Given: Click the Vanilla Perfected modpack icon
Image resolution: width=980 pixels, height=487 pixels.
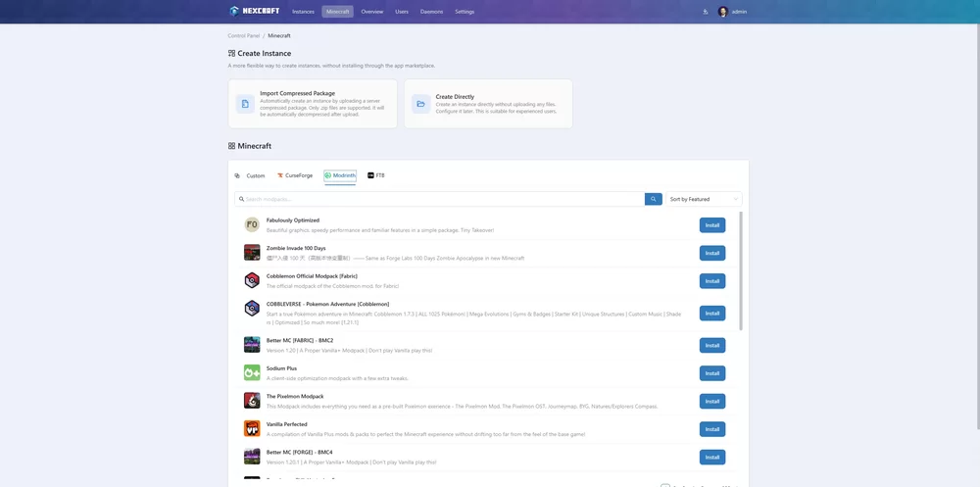Looking at the screenshot, I should (x=252, y=428).
